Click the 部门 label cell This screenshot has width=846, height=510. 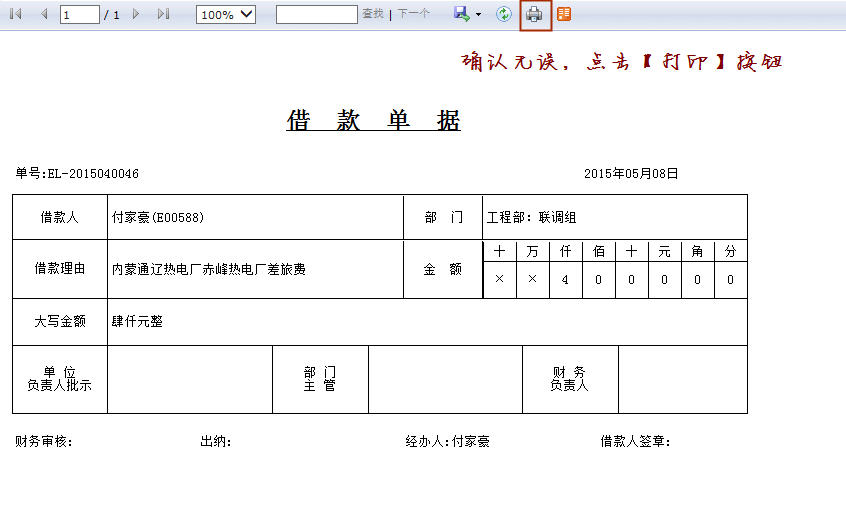443,217
